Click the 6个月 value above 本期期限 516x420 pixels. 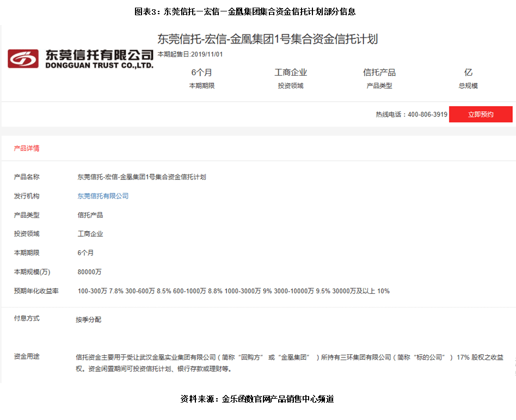202,72
